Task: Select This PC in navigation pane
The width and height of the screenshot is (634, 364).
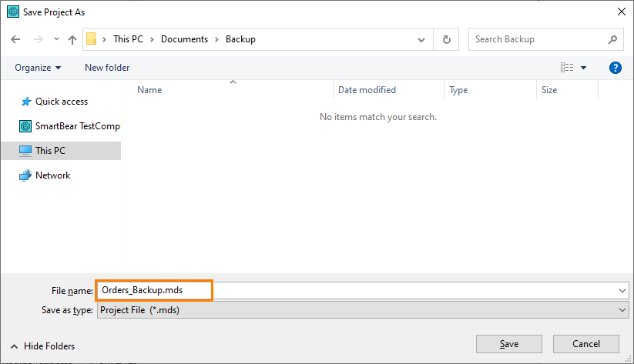Action: pos(50,151)
